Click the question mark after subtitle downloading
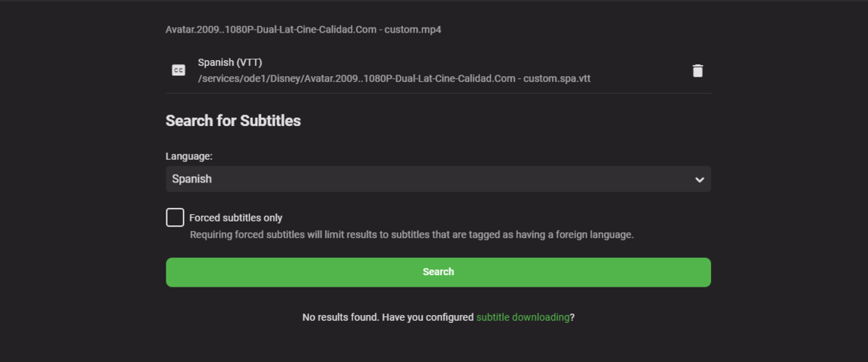The height and width of the screenshot is (362, 868). pos(572,317)
